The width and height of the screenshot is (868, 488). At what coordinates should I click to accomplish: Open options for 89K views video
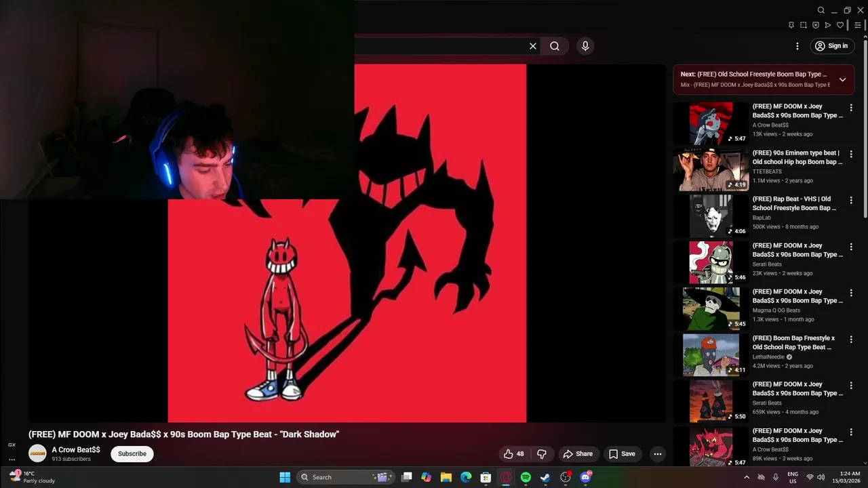click(851, 432)
